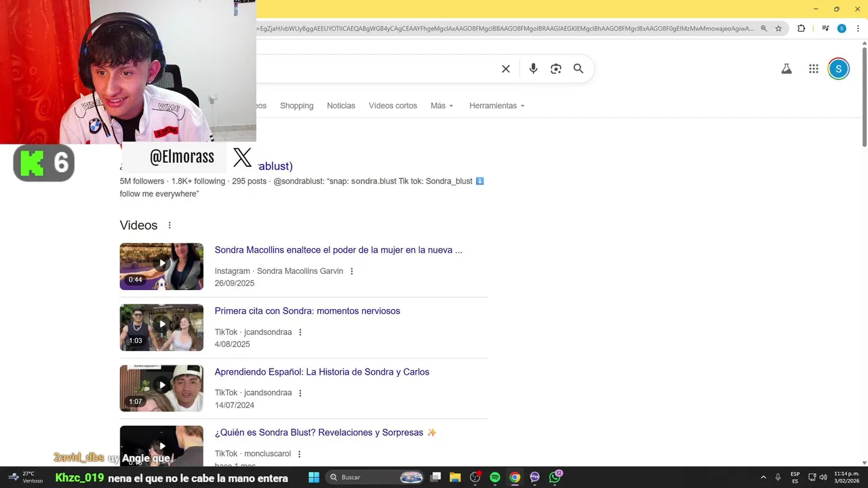Viewport: 868px width, 488px height.
Task: Click 'follow me everywhere' snippet text
Action: coord(159,194)
